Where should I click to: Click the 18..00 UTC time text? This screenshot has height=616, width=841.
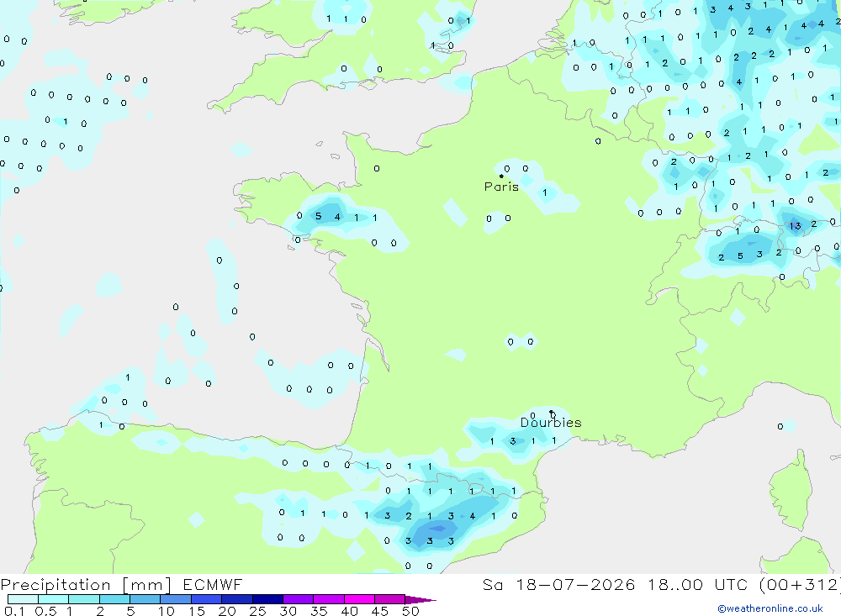click(x=699, y=584)
